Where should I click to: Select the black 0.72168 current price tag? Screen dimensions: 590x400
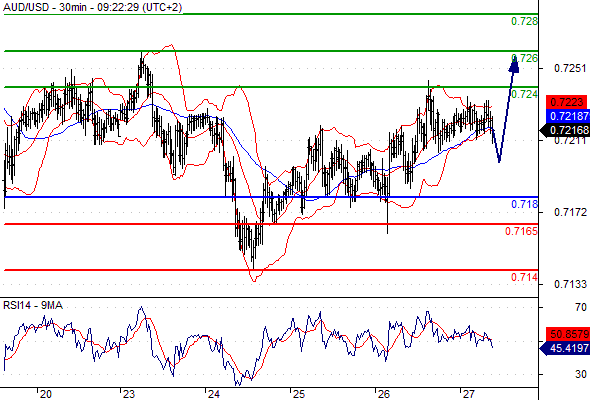tap(565, 130)
